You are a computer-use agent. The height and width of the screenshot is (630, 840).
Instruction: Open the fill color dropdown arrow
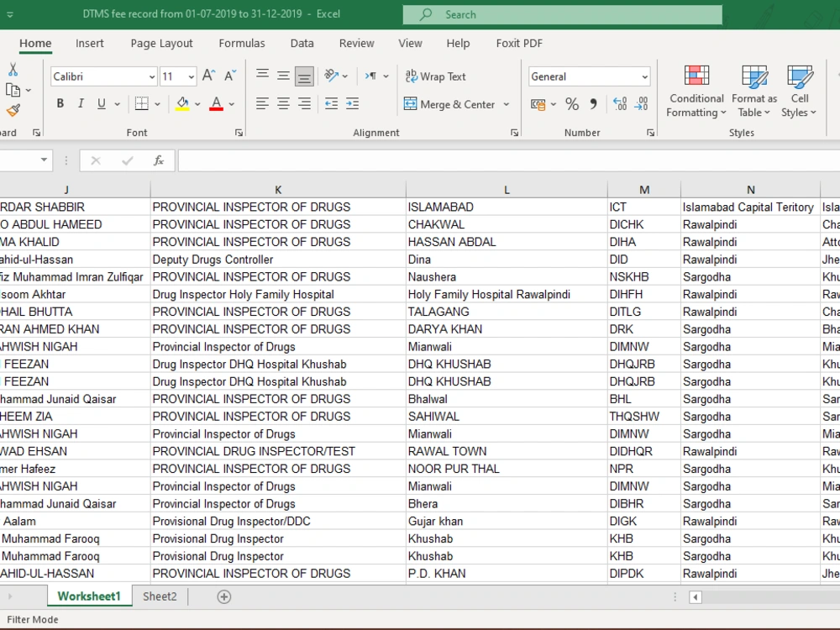pyautogui.click(x=197, y=104)
